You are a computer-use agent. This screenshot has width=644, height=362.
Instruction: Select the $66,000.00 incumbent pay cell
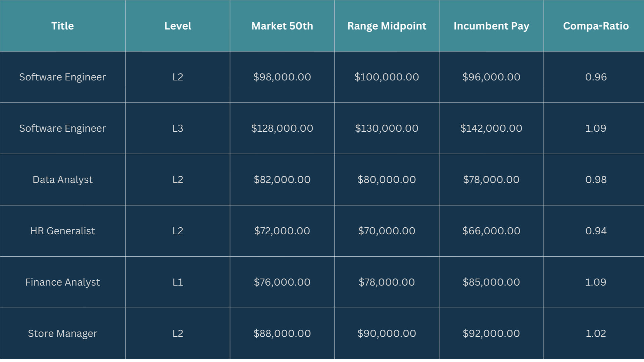[x=491, y=231]
